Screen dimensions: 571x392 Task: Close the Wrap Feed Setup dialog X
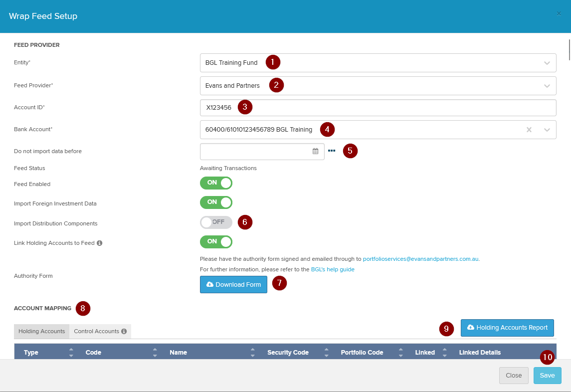point(559,14)
